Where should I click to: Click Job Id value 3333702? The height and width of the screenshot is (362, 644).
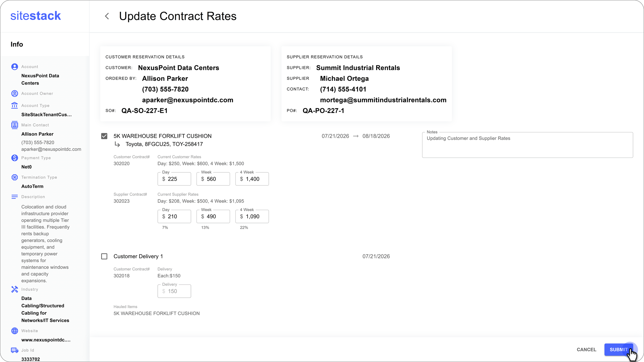tap(31, 359)
